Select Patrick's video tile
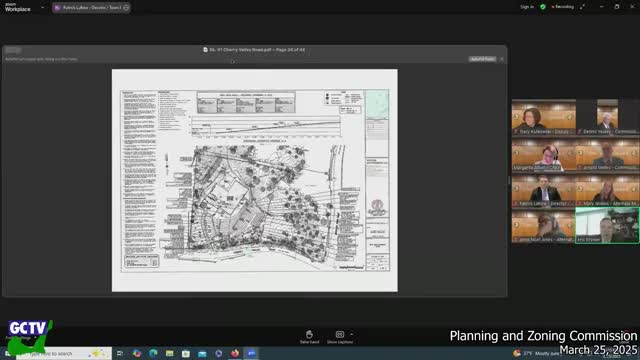Screen dimensions: 640x360 [x=544, y=189]
